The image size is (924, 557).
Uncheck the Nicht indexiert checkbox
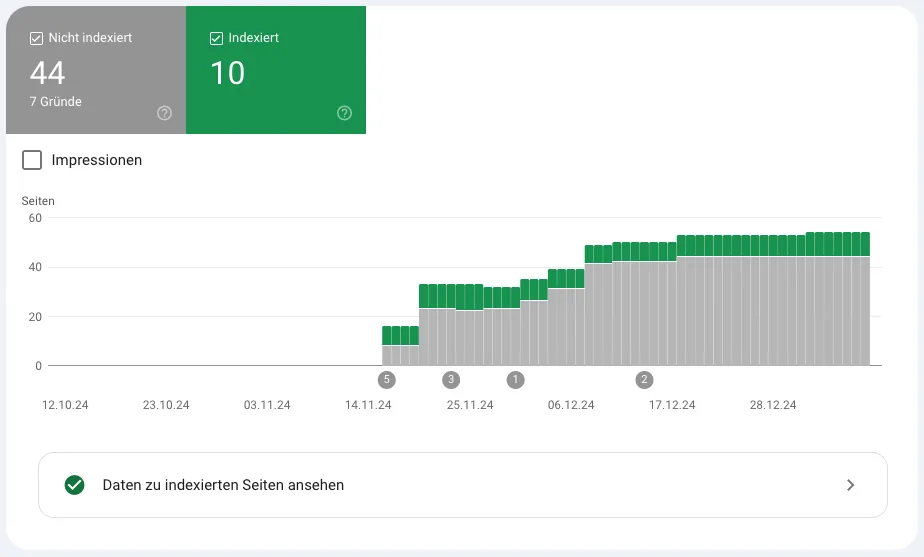pos(37,38)
